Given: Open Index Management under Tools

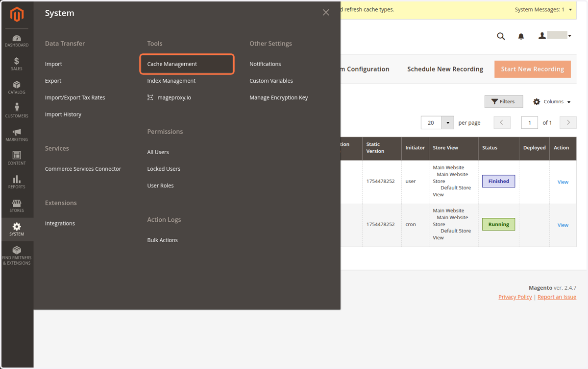Looking at the screenshot, I should [x=171, y=81].
